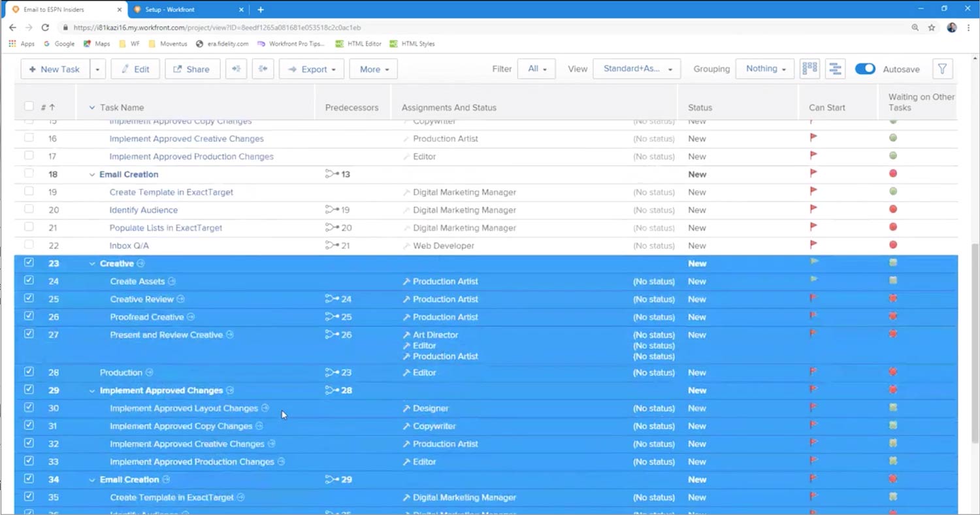Open Chrome three-dot menu
The image size is (980, 515).
(x=968, y=27)
